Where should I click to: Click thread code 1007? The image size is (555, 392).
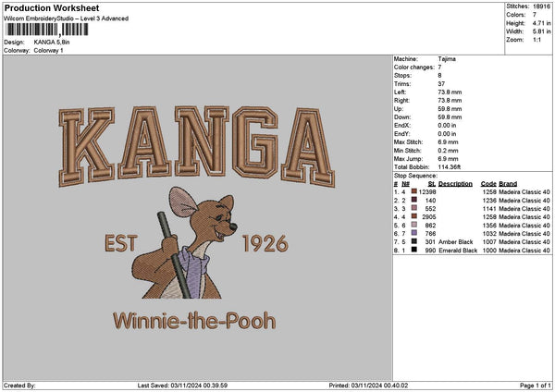[x=489, y=242]
